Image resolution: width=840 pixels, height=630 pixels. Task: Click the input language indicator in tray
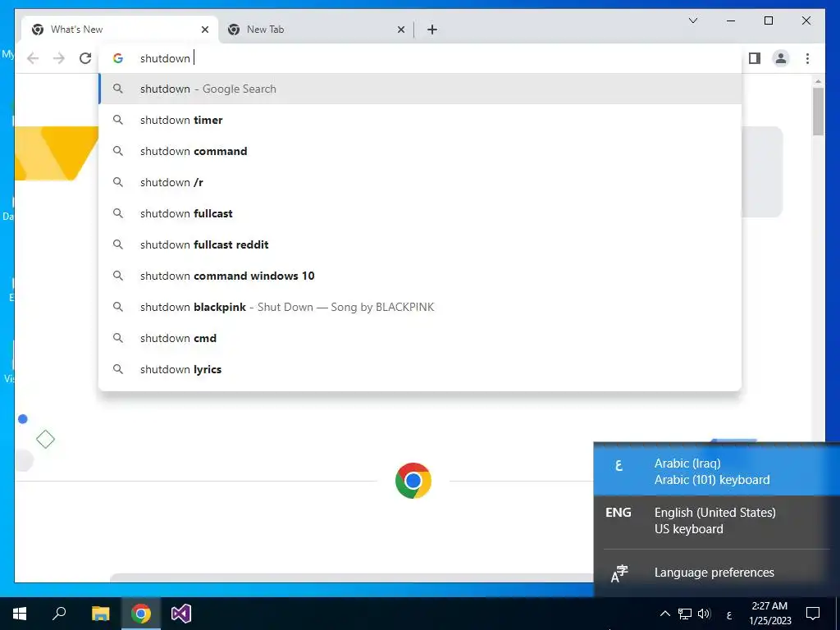click(729, 615)
